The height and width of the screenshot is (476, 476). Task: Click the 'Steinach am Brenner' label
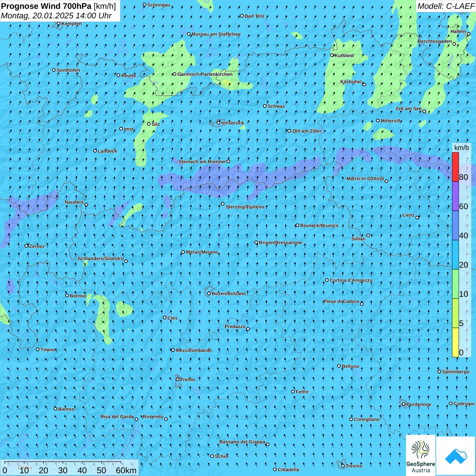tap(202, 161)
